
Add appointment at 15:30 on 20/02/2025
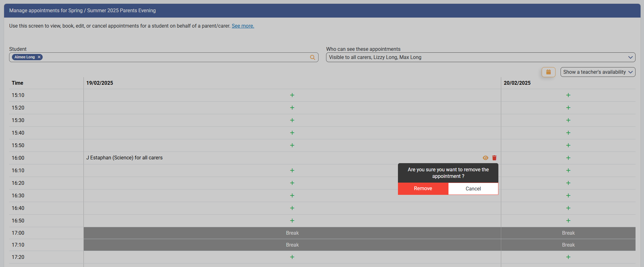568,120
